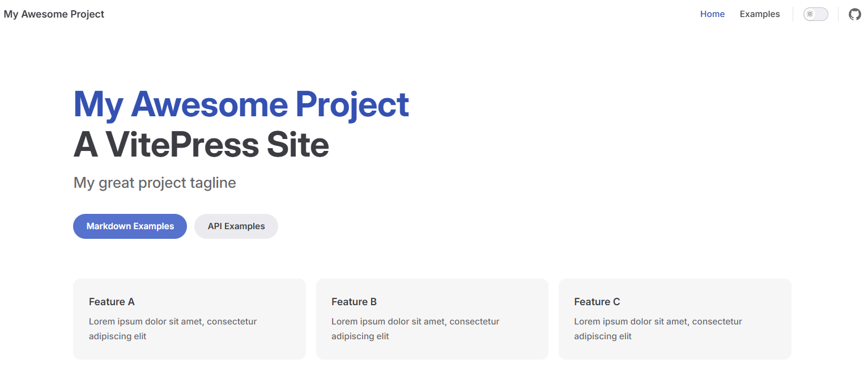Click the Feature C description text

tap(657, 329)
